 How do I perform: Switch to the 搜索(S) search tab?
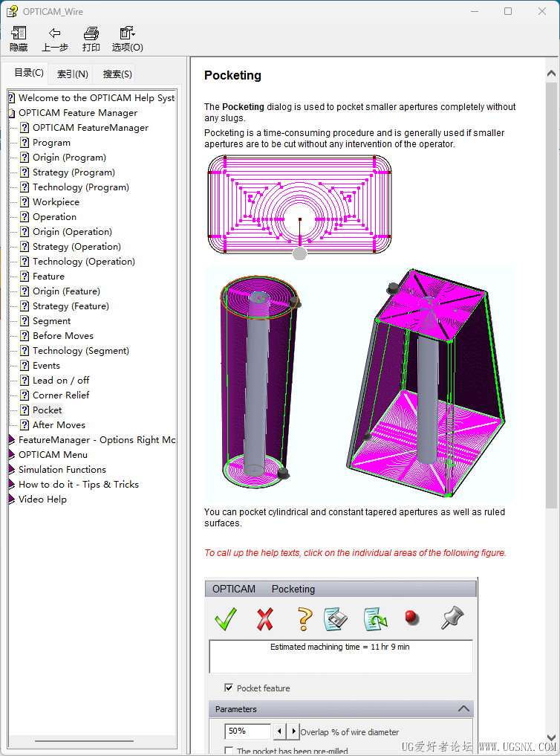pyautogui.click(x=117, y=74)
